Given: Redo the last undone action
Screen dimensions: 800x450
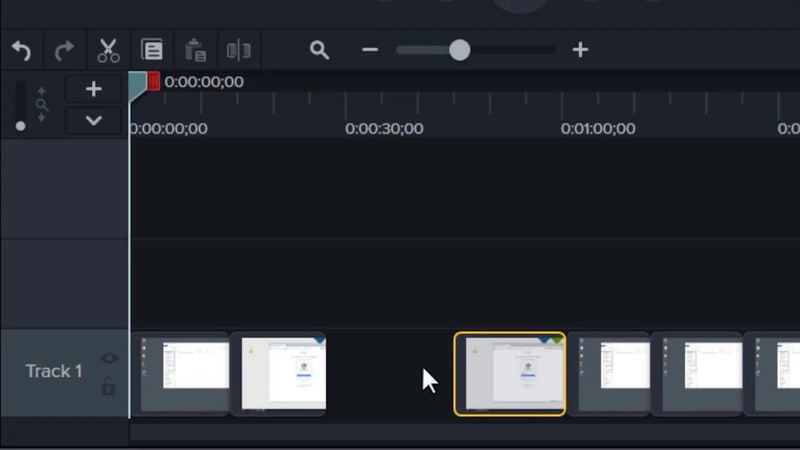Looking at the screenshot, I should point(64,51).
